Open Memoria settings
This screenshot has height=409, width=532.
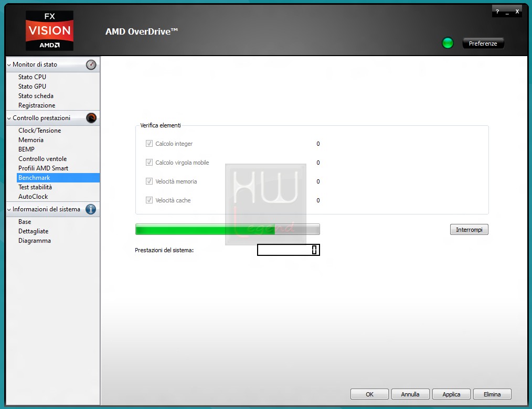point(31,140)
